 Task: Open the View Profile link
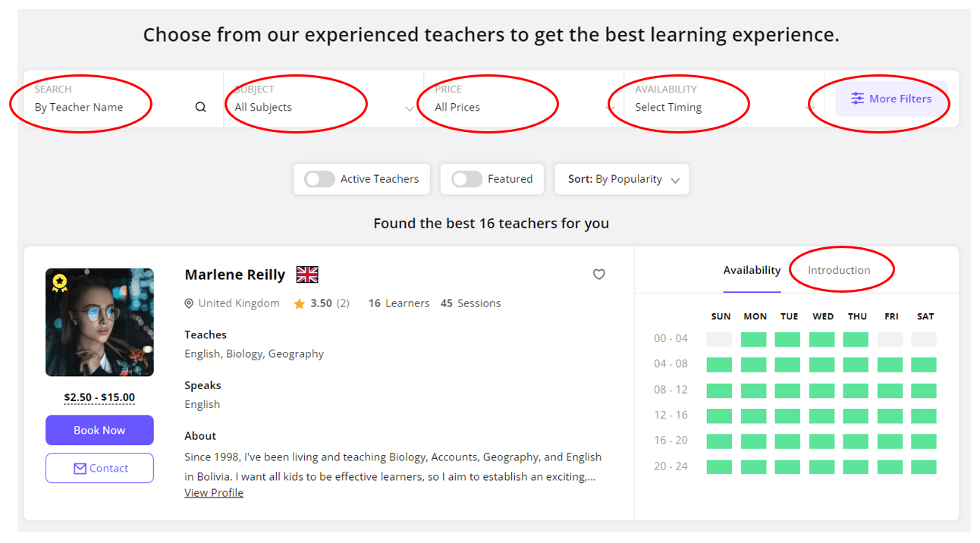click(214, 493)
